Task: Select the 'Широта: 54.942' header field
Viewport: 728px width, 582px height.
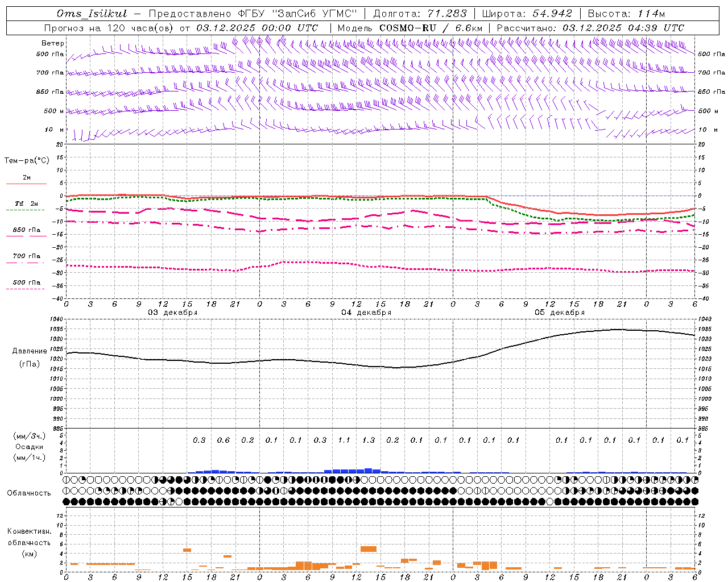Action: [527, 14]
